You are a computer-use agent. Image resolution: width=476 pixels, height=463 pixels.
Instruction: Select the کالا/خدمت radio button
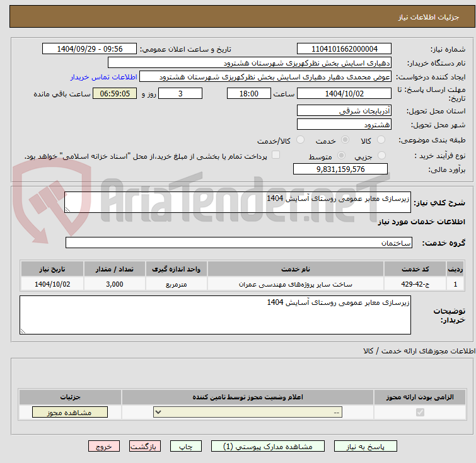coord(300,140)
